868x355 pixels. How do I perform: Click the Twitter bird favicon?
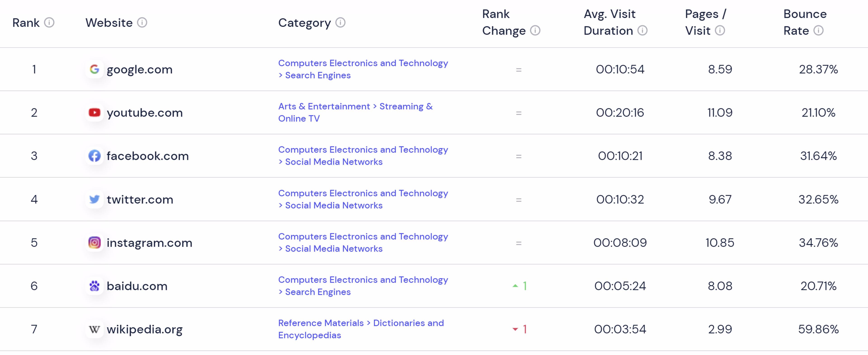[x=95, y=199]
